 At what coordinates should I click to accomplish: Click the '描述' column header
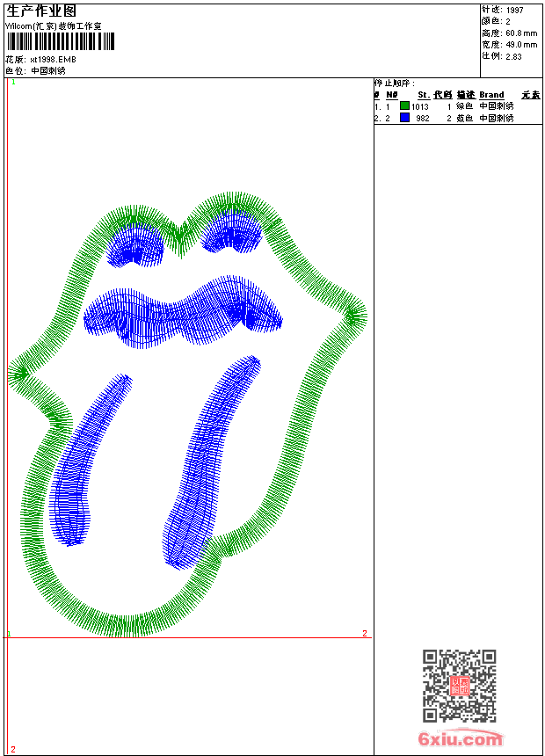coord(466,95)
